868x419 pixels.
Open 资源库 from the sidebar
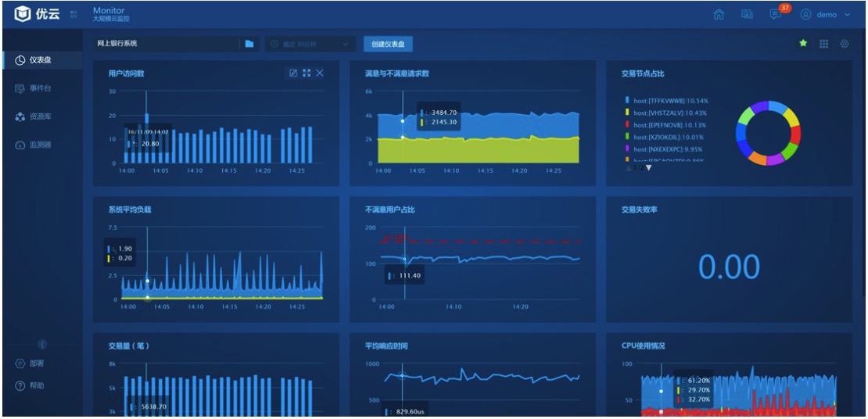tap(40, 117)
